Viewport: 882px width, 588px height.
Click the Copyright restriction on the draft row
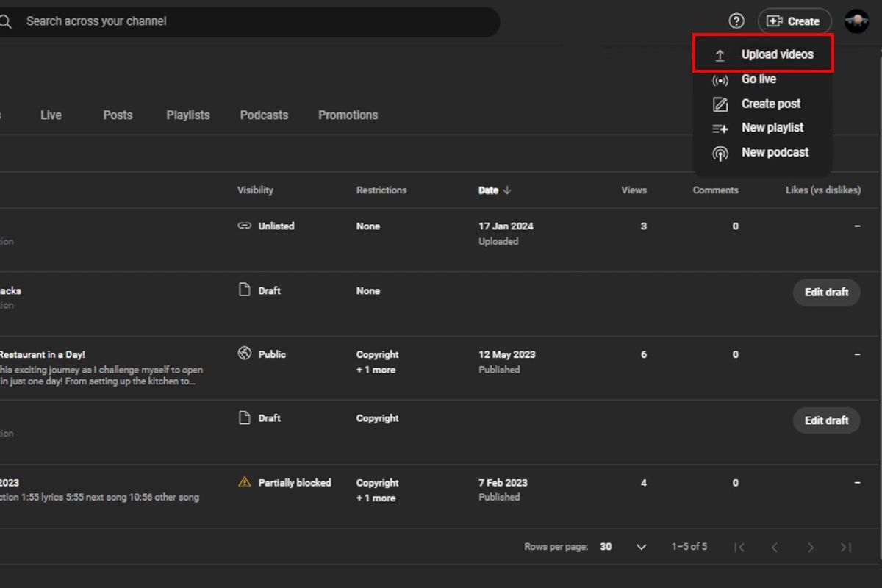(x=378, y=417)
